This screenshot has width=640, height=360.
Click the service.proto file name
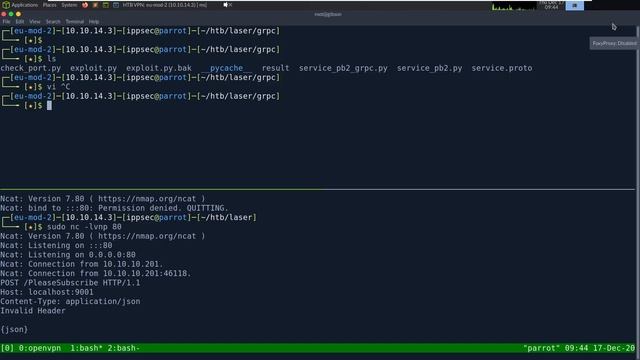tap(502, 68)
